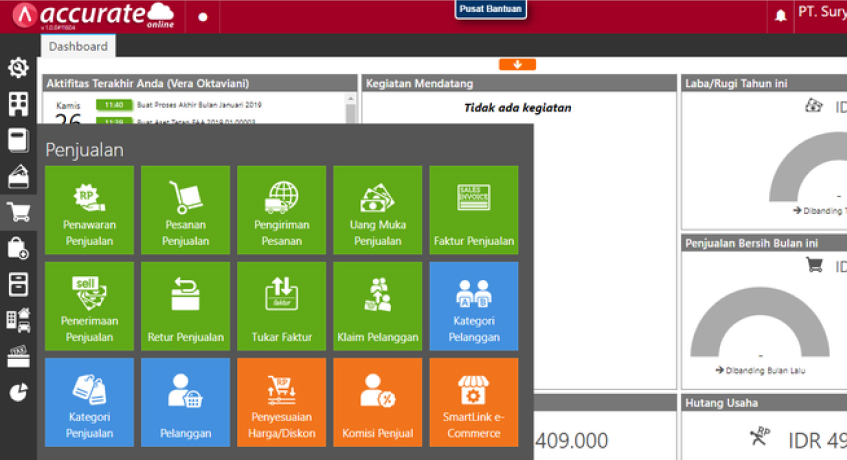Open the Pesanan Penjualan tile
The height and width of the screenshot is (460, 847).
tap(185, 210)
